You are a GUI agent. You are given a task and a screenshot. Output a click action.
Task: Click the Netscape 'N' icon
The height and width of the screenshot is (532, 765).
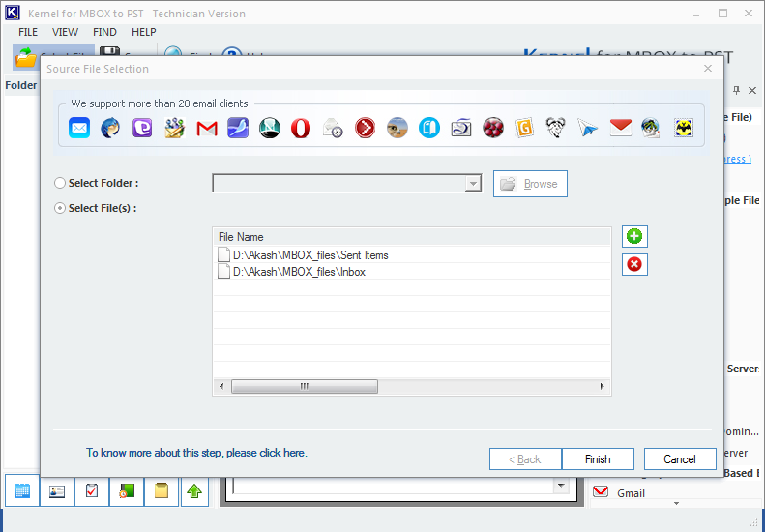click(269, 128)
